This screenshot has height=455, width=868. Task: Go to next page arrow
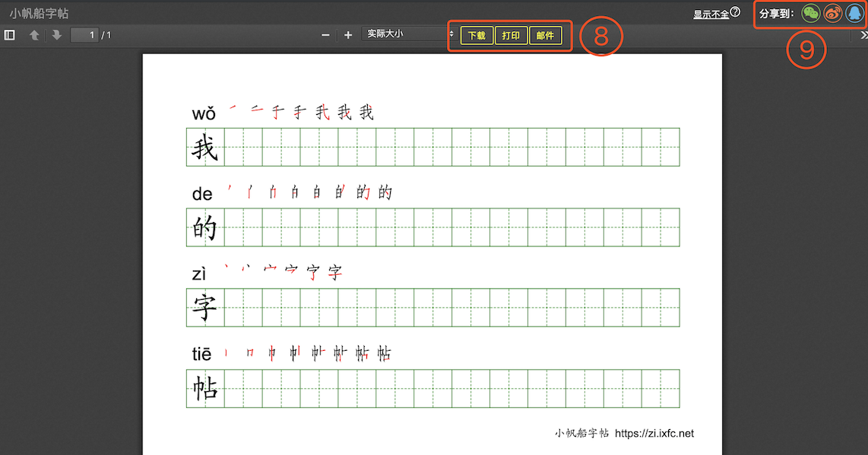57,35
